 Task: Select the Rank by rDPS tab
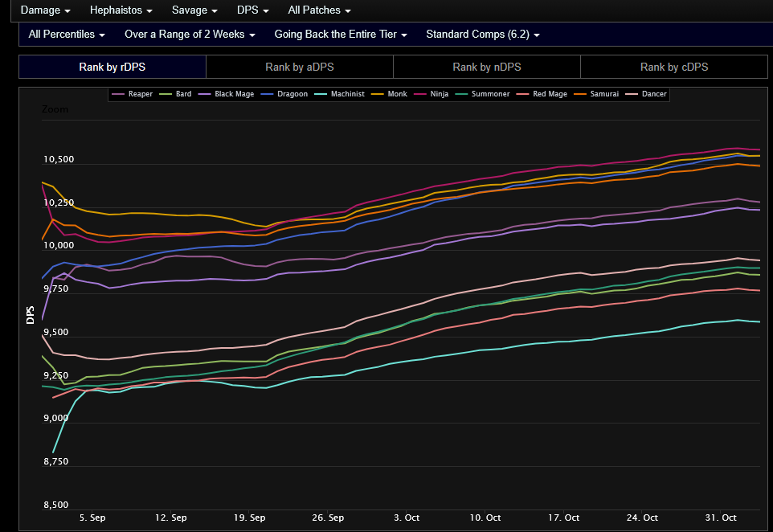112,67
